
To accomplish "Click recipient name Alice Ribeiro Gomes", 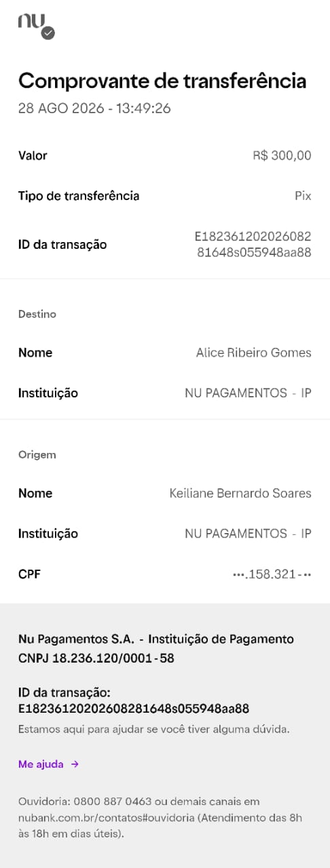I will coord(253,353).
